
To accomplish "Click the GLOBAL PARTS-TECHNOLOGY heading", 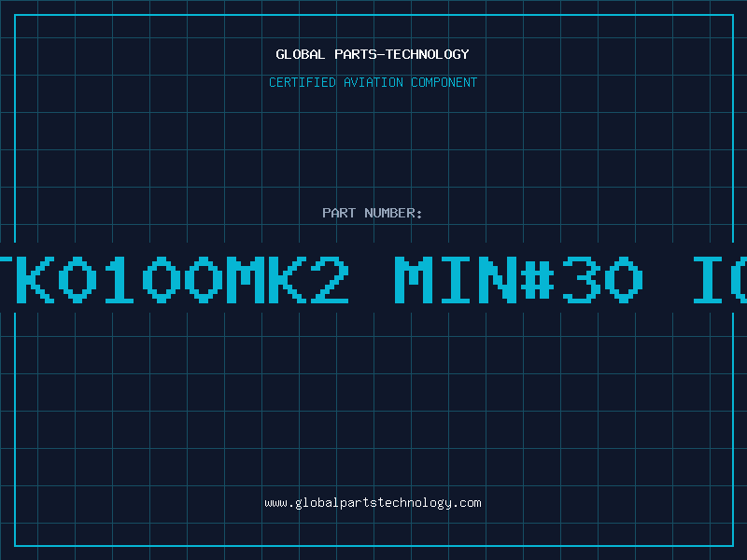I will [373, 54].
